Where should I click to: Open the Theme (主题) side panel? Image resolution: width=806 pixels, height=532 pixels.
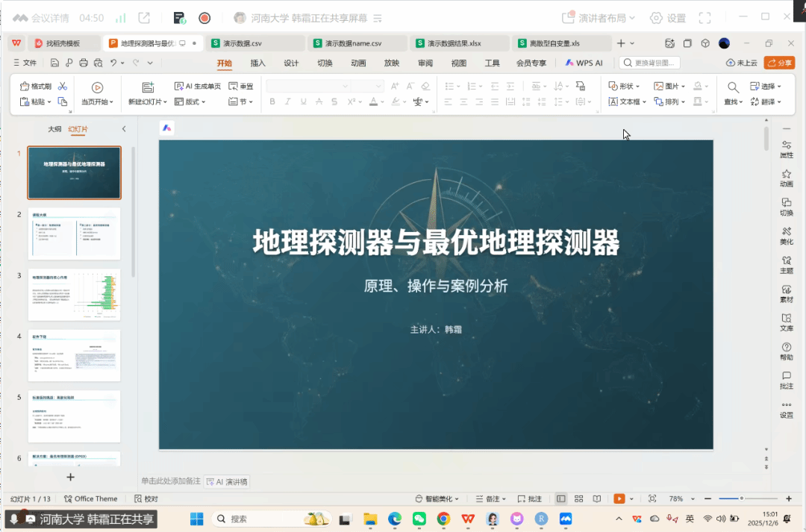pos(786,265)
